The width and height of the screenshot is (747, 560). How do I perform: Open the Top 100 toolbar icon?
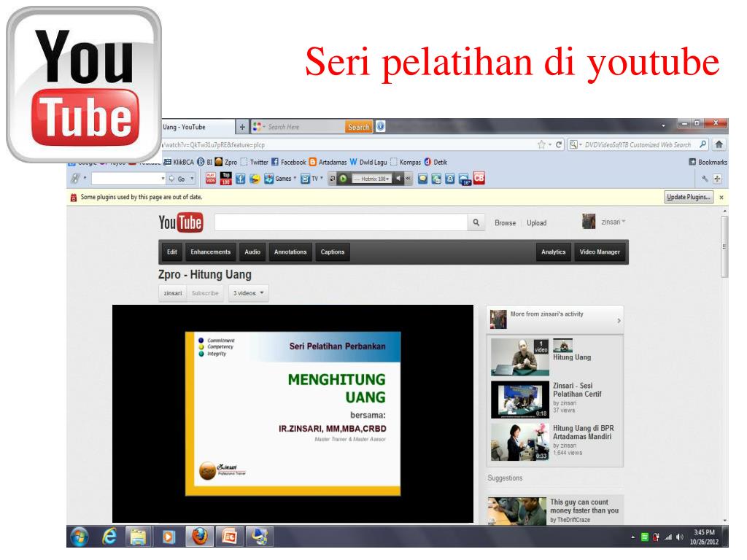pyautogui.click(x=226, y=179)
